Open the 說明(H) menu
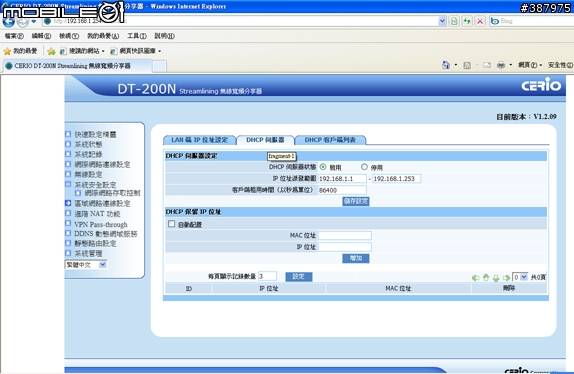574x374 pixels. tap(164, 36)
